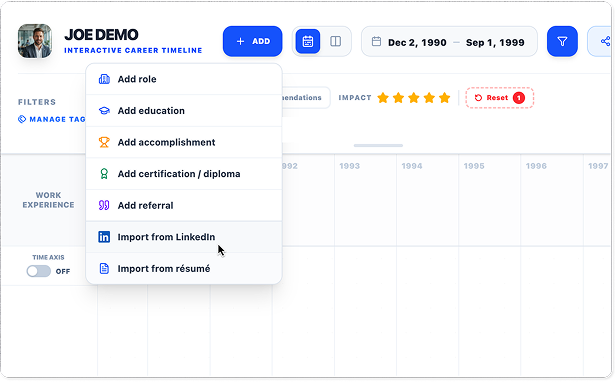Open the filter funnel button
Image resolution: width=615 pixels, height=382 pixels.
click(x=562, y=41)
